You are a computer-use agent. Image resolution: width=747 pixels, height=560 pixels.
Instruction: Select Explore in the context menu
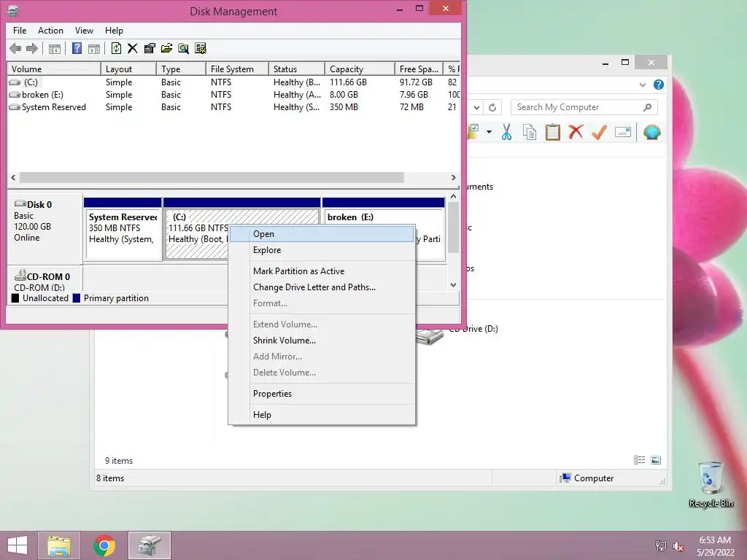tap(322, 250)
